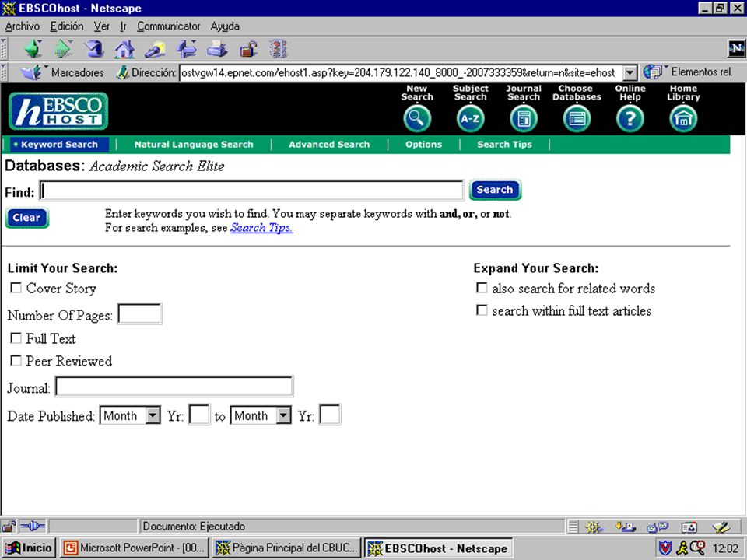Image resolution: width=747 pixels, height=560 pixels.
Task: Enable the Full Text limiter
Action: tap(16, 338)
